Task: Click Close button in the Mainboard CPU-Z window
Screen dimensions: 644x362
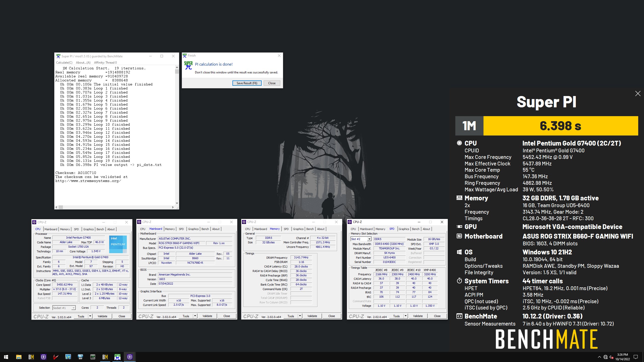Action: pos(227,316)
